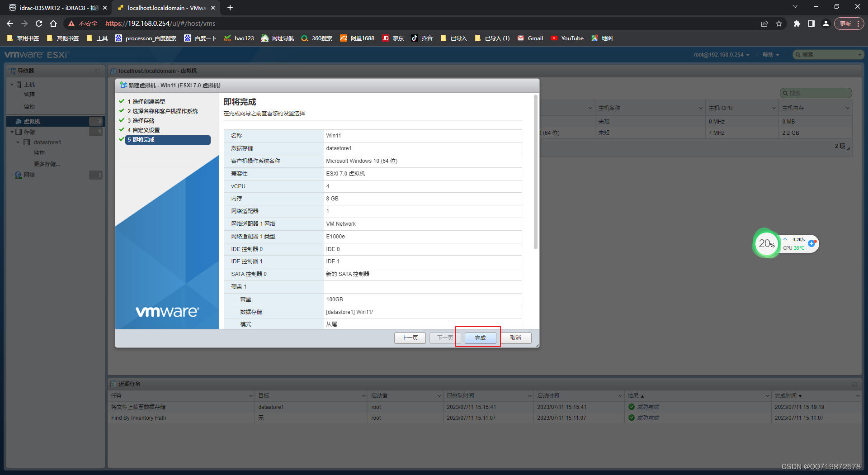Image resolution: width=868 pixels, height=475 pixels.
Task: Sort recent tasks by 结果 column
Action: point(633,396)
